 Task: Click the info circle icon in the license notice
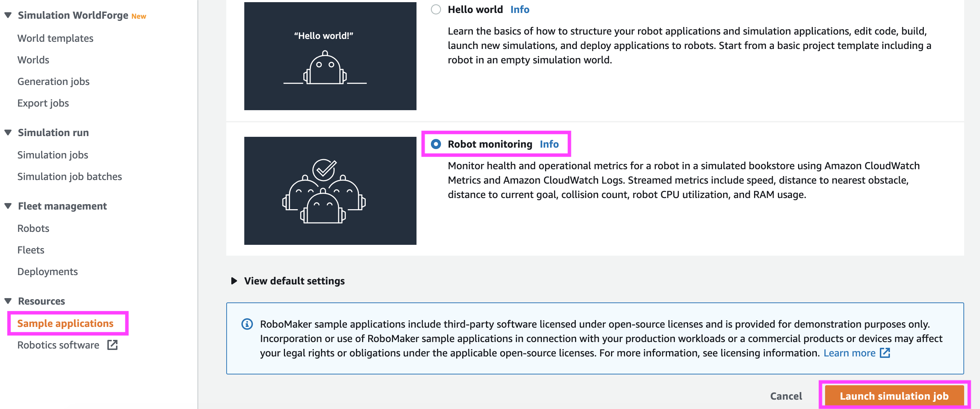click(247, 324)
